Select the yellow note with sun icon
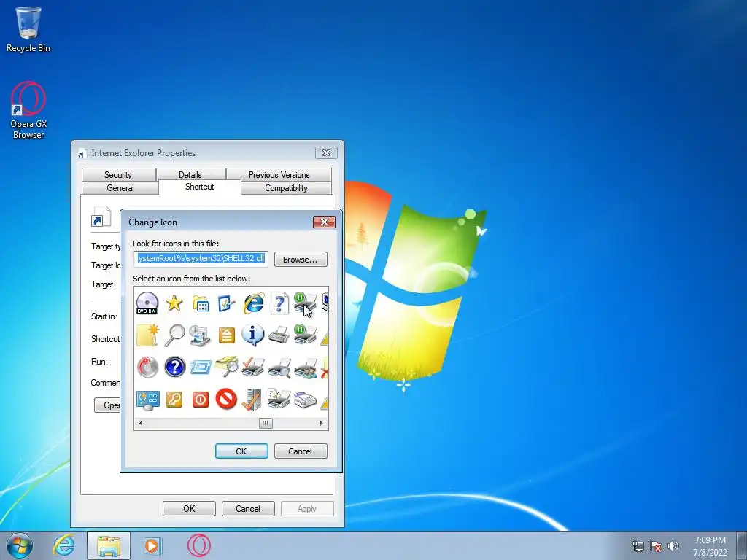 coord(147,335)
